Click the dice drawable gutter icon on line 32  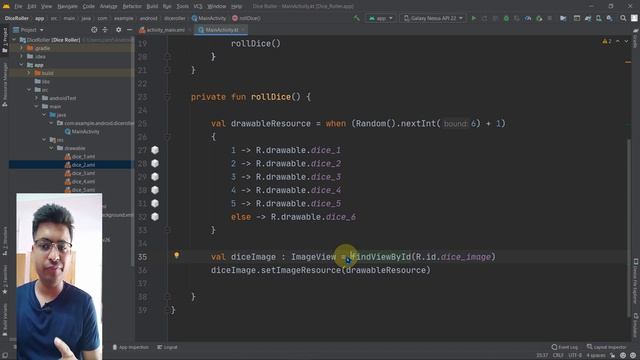click(155, 217)
